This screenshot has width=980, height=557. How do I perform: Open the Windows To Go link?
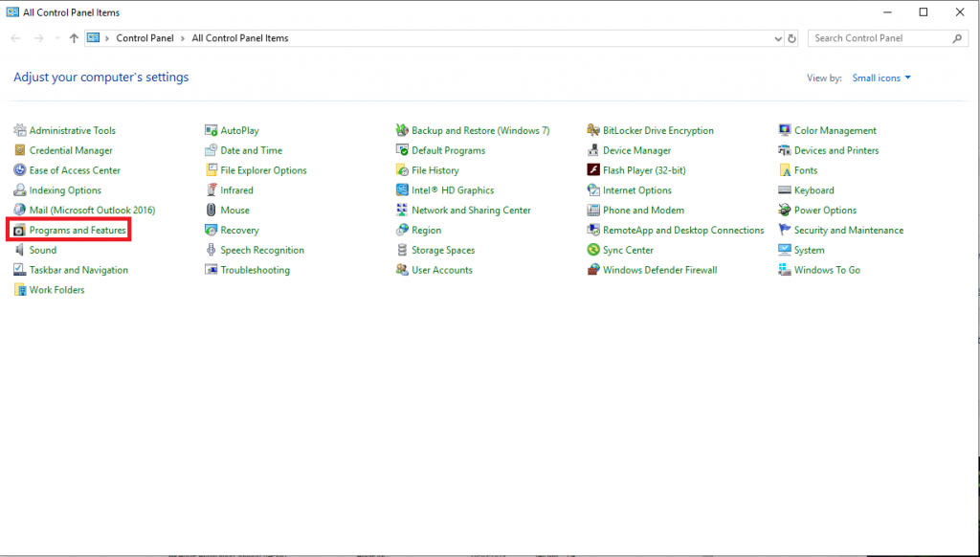coord(827,271)
